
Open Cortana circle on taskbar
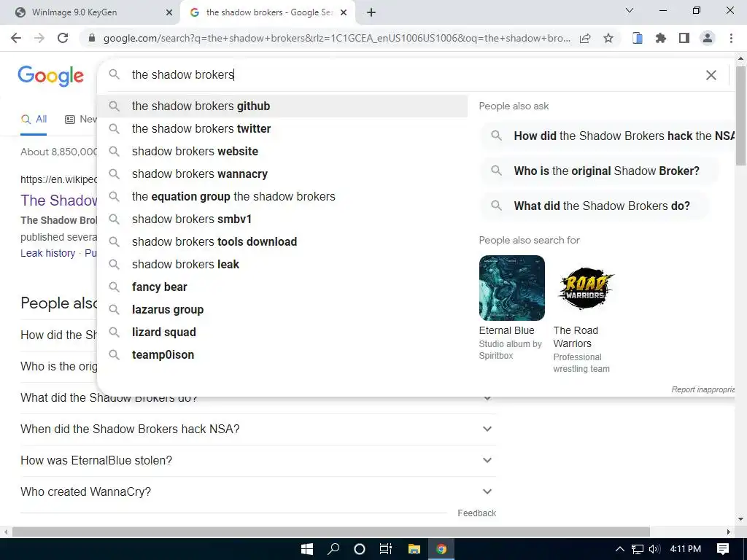pyautogui.click(x=360, y=549)
